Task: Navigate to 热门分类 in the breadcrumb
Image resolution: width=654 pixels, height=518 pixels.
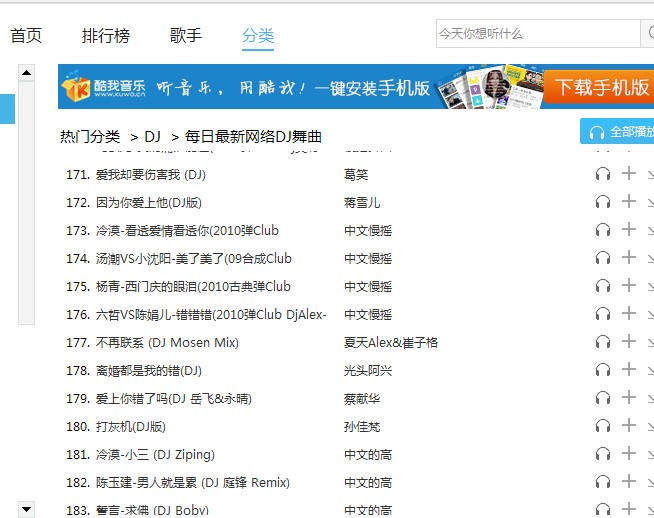Action: pos(90,136)
